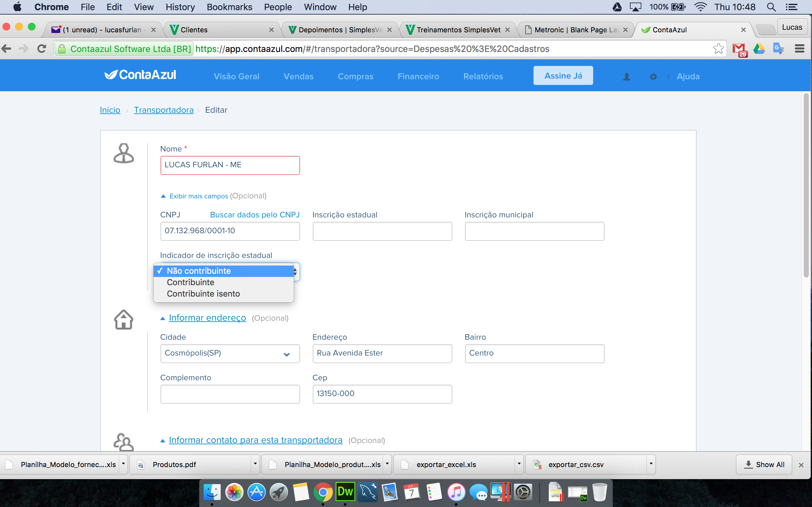812x507 pixels.
Task: Click the Inscrição estadual input field
Action: tap(382, 231)
